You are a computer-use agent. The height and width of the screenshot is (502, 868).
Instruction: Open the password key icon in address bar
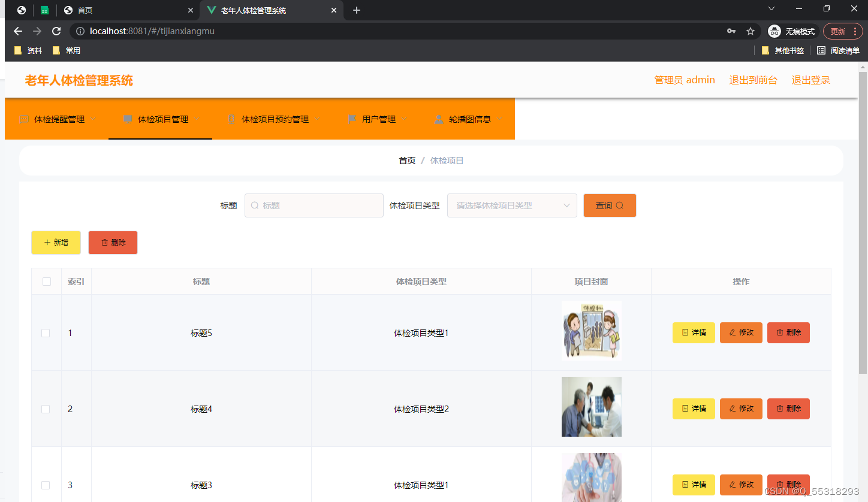pyautogui.click(x=731, y=31)
